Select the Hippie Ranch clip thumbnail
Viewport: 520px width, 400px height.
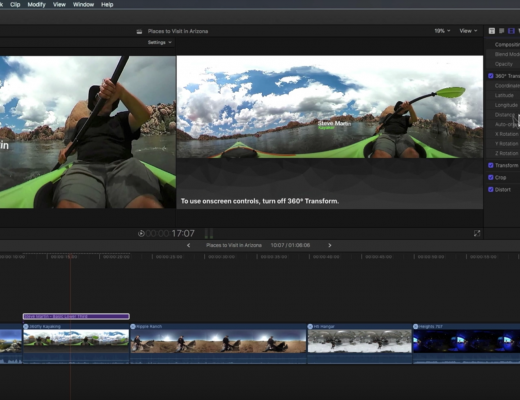coord(218,341)
